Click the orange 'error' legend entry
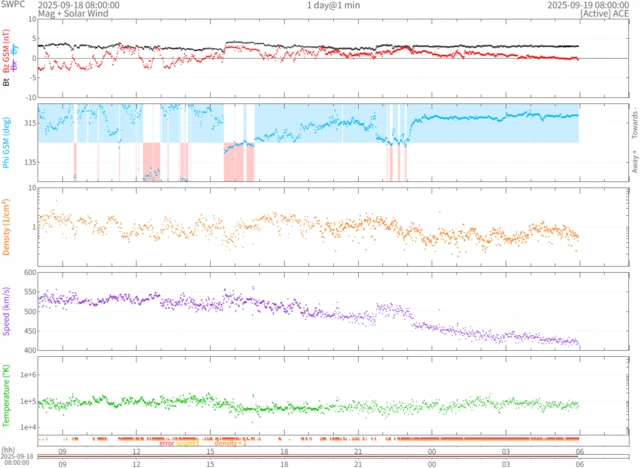The width and height of the screenshot is (640, 468). (168, 443)
